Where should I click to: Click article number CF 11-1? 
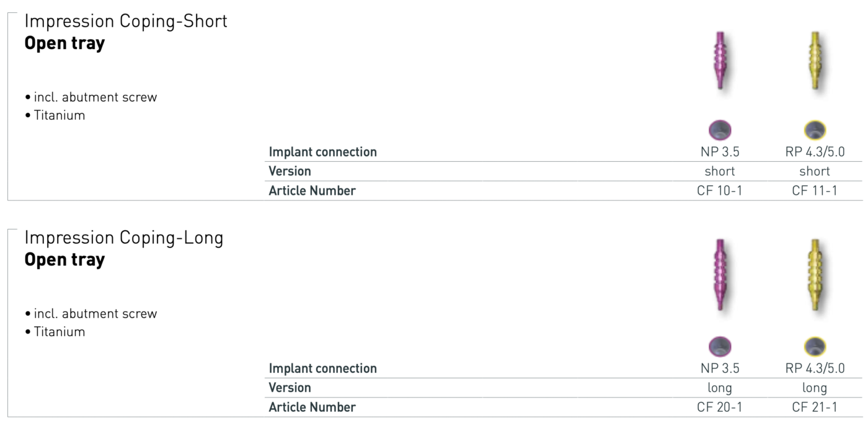815,191
